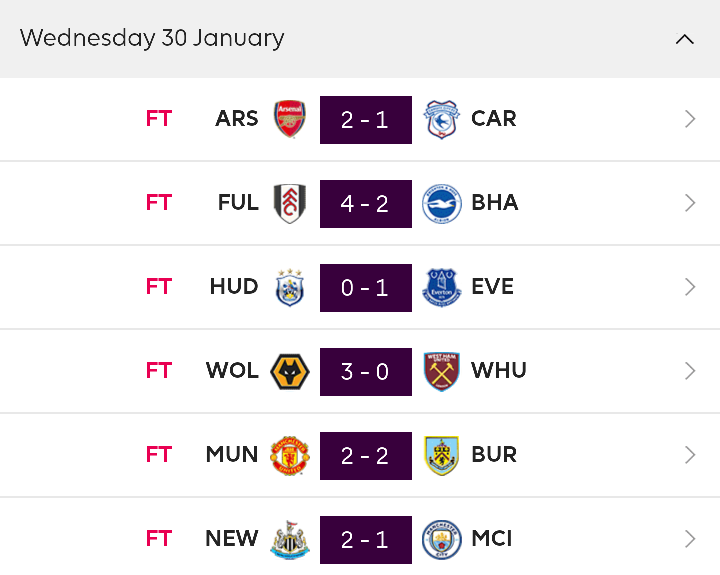Click the Everton club badge
The image size is (720, 575).
click(x=441, y=288)
